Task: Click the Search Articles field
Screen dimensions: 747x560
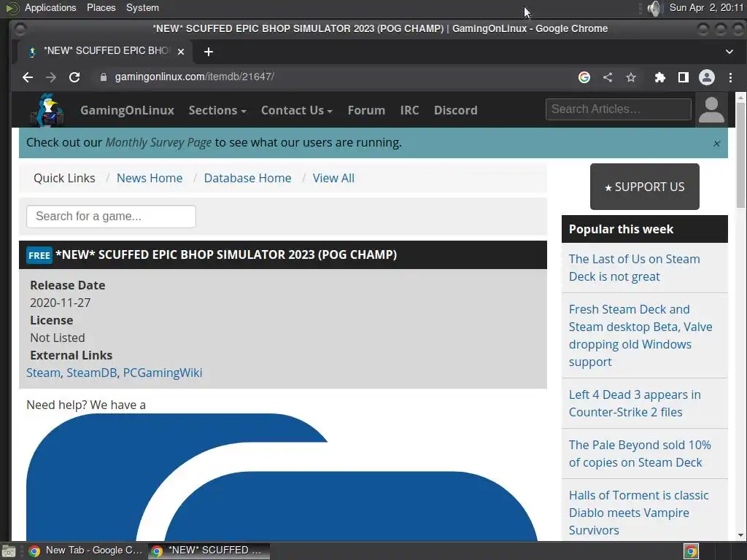Action: (619, 109)
